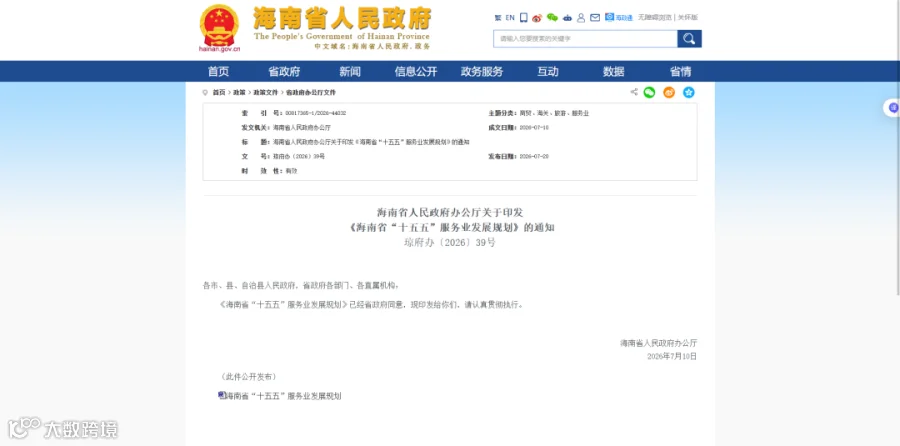
Task: Select the 主题分类 value 商贸、海关、旅游、服务业
Action: click(554, 114)
